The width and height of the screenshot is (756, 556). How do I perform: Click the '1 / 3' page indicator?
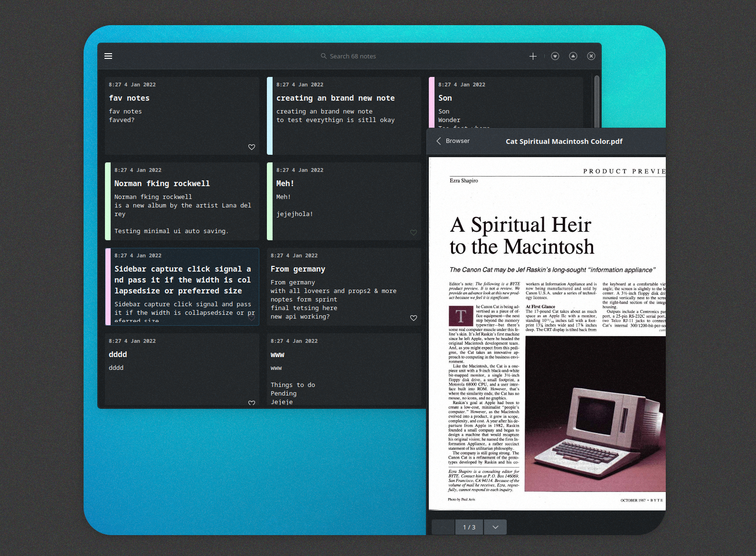click(x=469, y=527)
